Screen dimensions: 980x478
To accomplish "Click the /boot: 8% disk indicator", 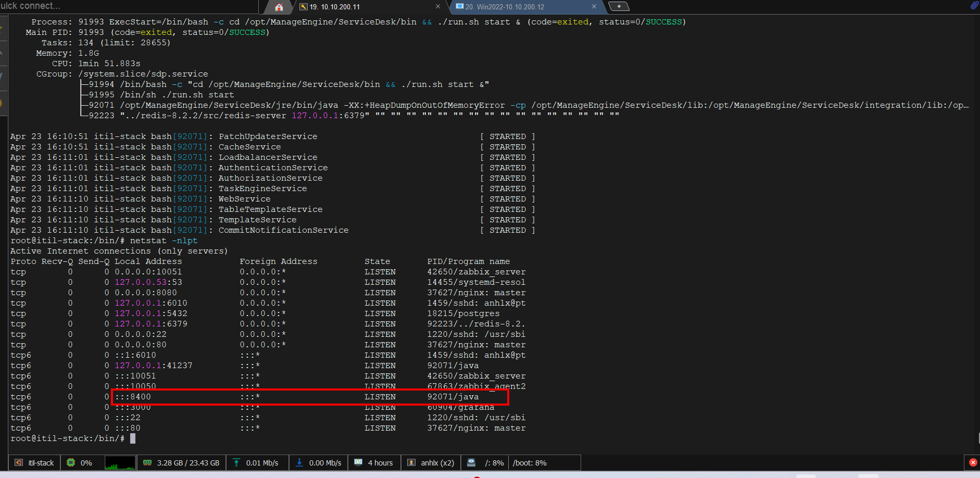I will click(530, 463).
